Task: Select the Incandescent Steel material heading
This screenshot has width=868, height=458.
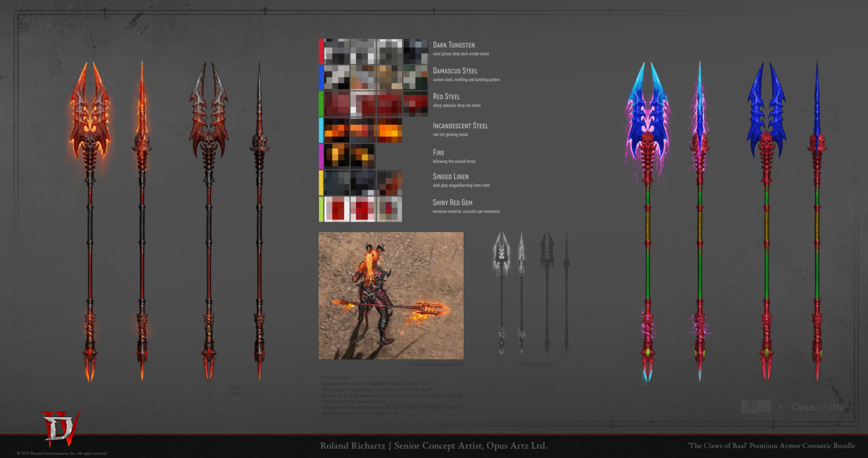Action: coord(460,126)
